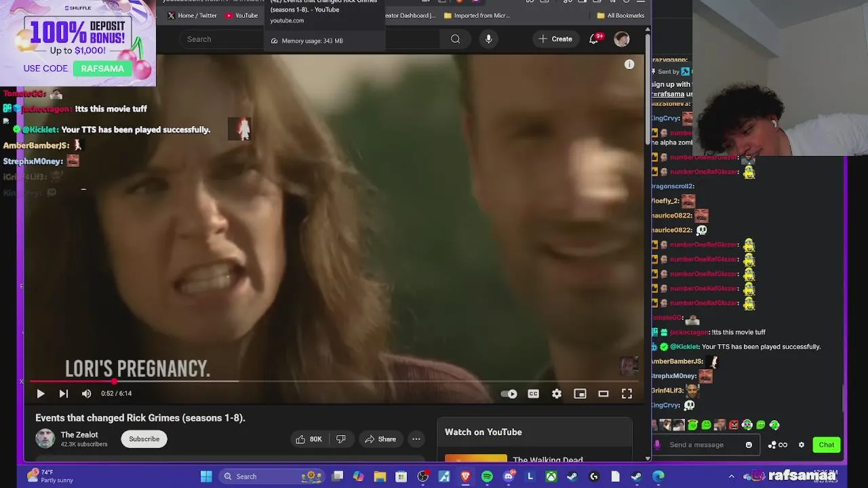Open chat settings gear
Screen dimensions: 868x488
(802, 445)
